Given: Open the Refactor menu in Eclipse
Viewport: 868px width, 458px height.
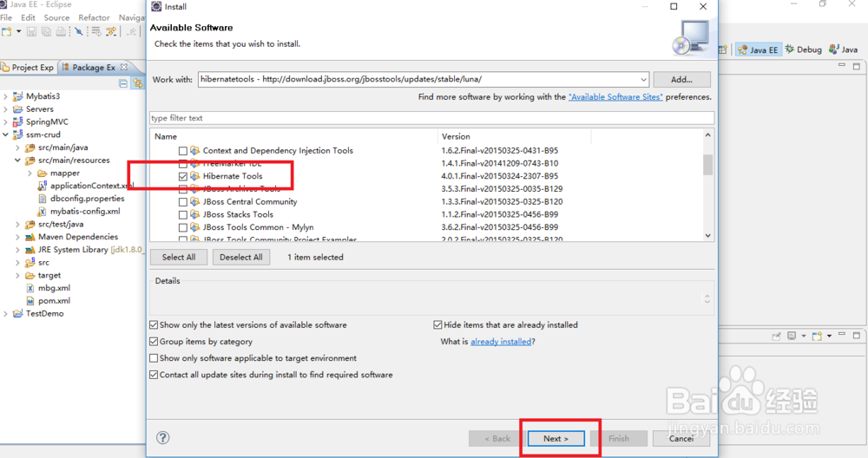Looking at the screenshot, I should tap(94, 17).
